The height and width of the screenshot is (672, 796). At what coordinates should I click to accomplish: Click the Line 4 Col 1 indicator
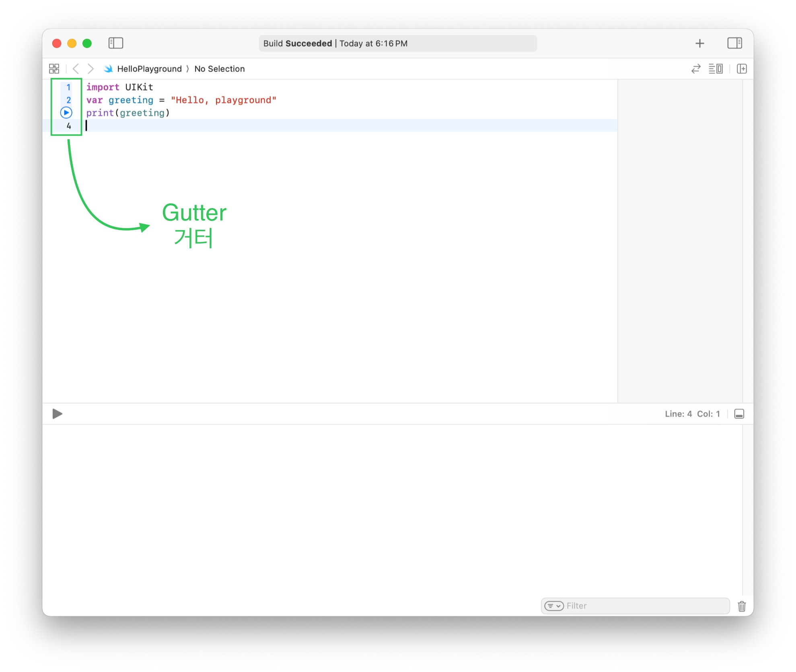(692, 414)
